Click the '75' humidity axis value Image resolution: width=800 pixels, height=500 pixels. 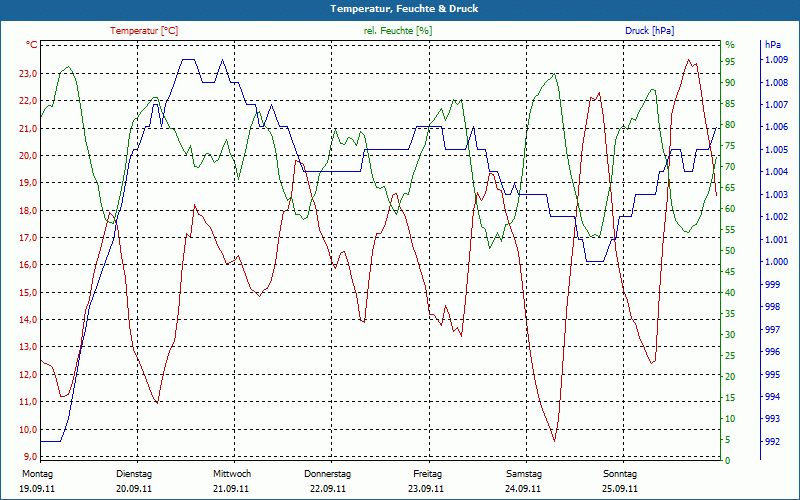(730, 145)
